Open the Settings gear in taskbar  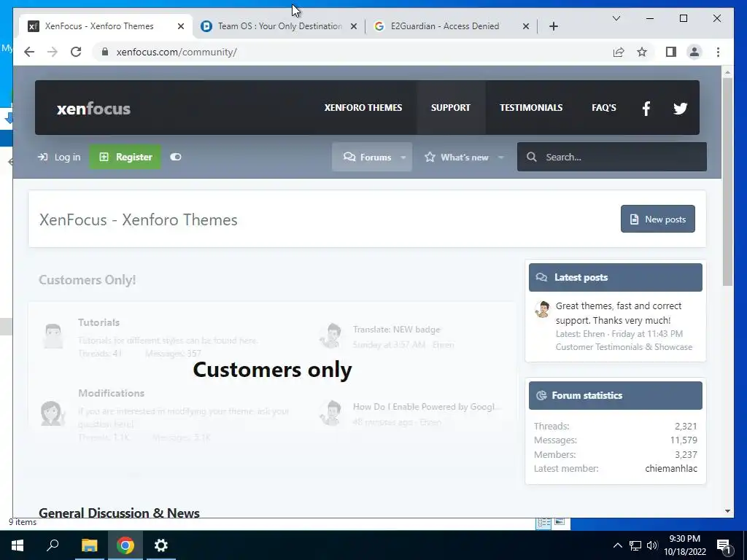click(x=161, y=545)
